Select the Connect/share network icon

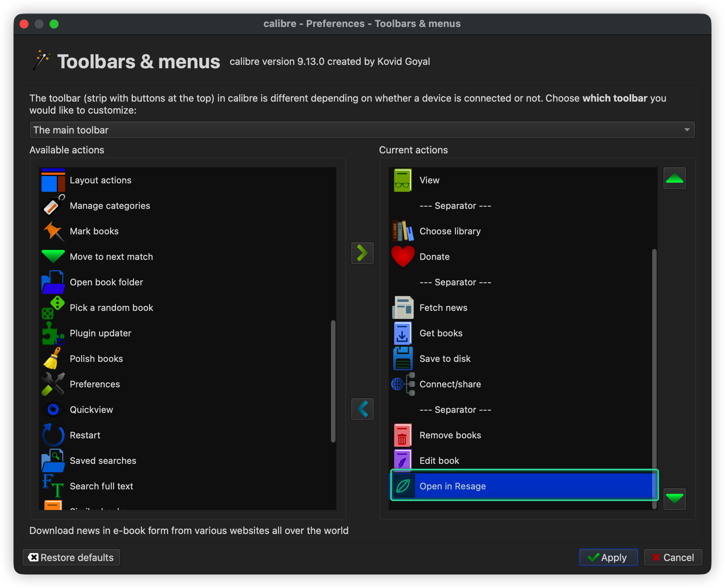click(403, 384)
